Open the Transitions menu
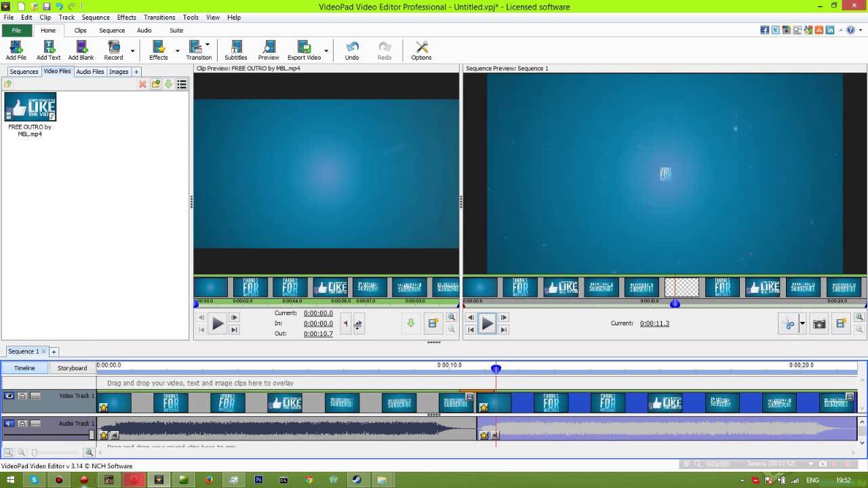 [x=159, y=17]
